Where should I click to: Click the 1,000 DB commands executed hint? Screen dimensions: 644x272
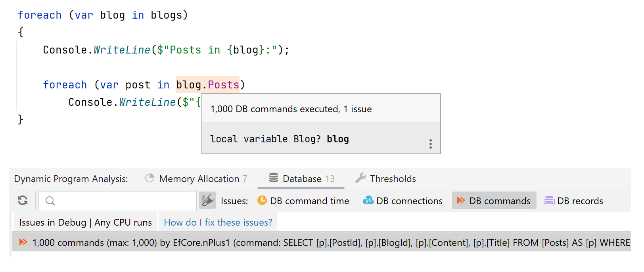click(291, 109)
